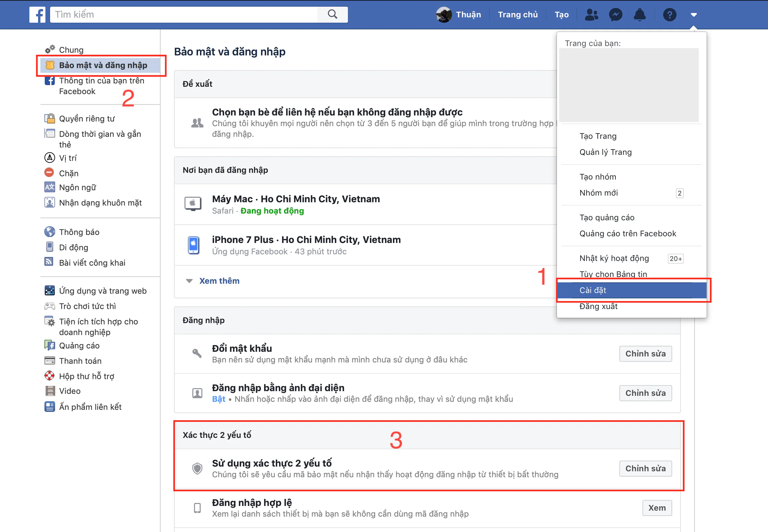Click the Trò chơi tức thì gamepad icon
Image resolution: width=768 pixels, height=532 pixels.
[x=50, y=306]
